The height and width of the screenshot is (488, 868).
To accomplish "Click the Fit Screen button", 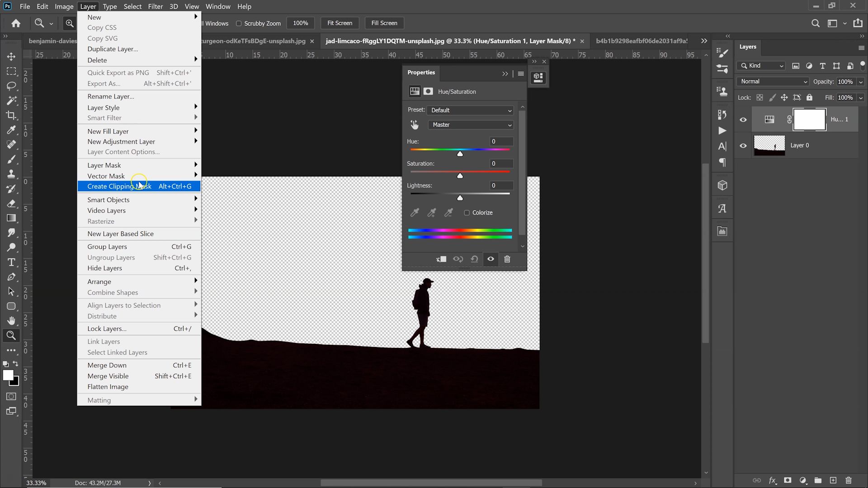I will coord(340,23).
